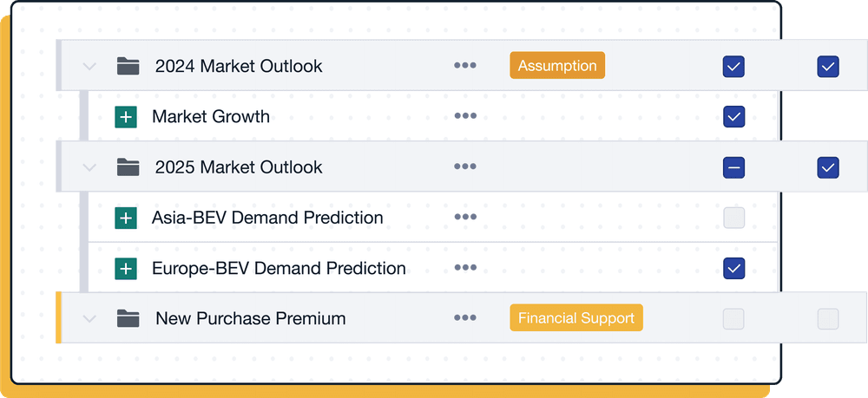
Task: Collapse the 2025 Market Outlook folder chevron
Action: pyautogui.click(x=89, y=167)
